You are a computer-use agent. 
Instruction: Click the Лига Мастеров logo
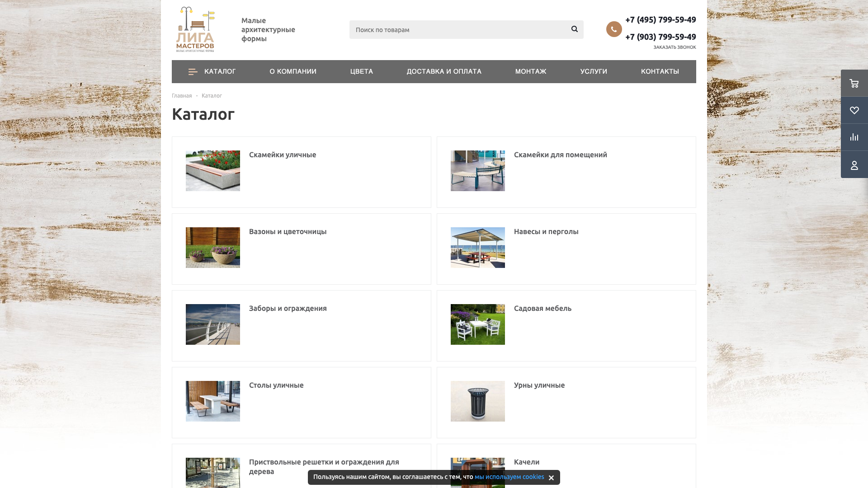coord(195,29)
